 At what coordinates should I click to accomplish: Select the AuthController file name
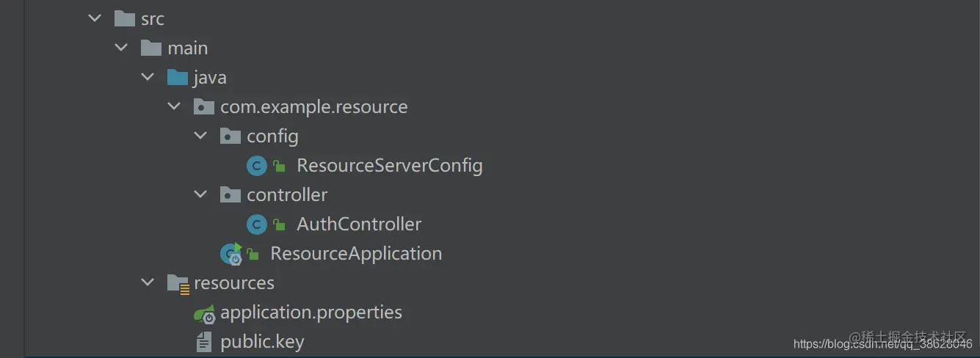point(359,224)
